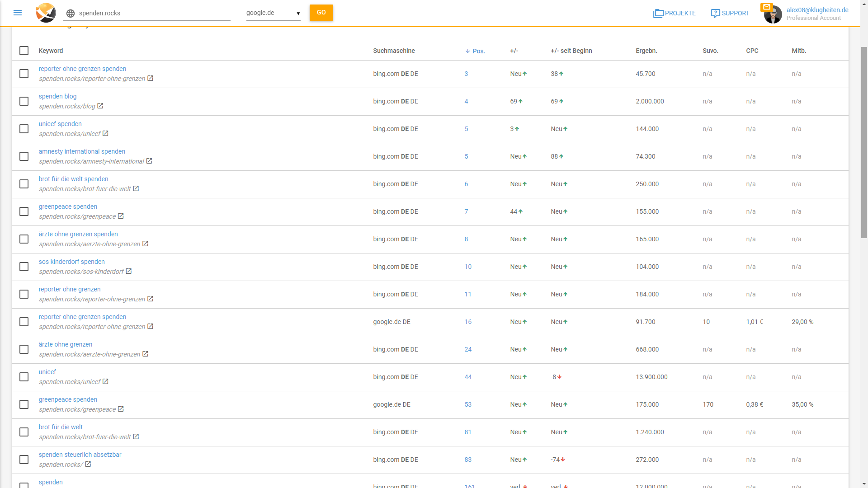Click the mail notification icon
Image resolution: width=868 pixels, height=488 pixels.
click(x=766, y=7)
